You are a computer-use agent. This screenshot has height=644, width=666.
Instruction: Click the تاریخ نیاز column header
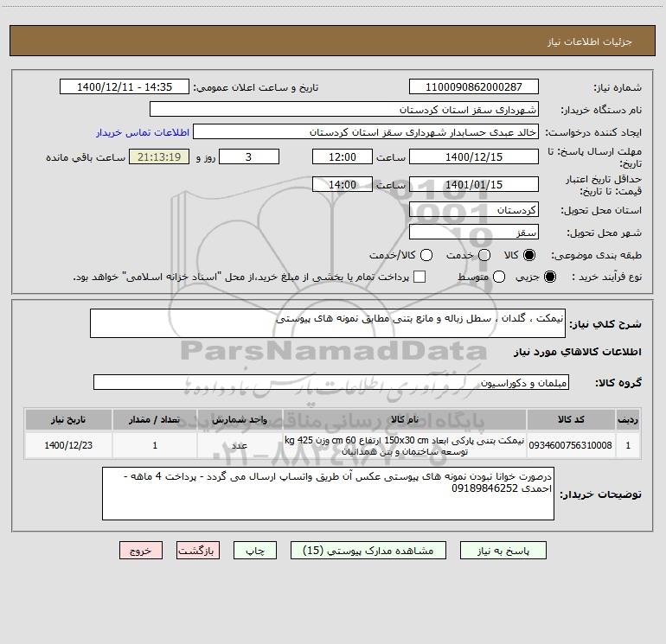tap(68, 419)
